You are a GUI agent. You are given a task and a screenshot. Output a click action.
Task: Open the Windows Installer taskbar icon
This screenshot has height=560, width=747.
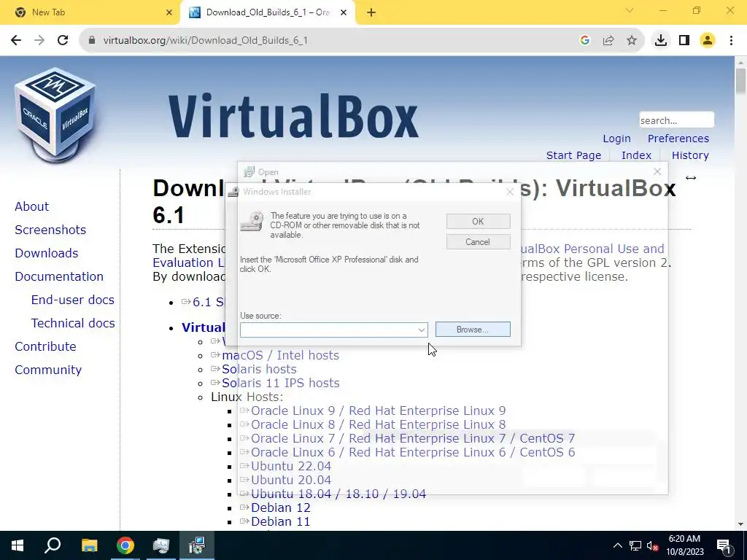196,545
